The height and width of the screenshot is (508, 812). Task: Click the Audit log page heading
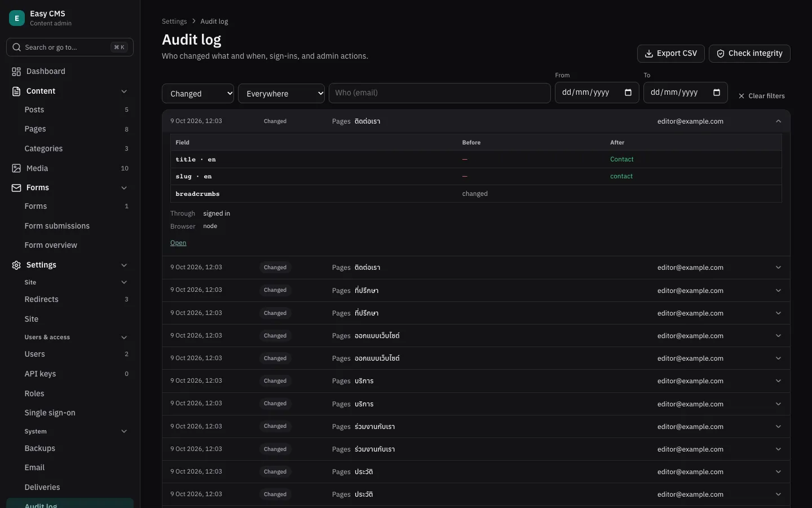click(x=192, y=40)
